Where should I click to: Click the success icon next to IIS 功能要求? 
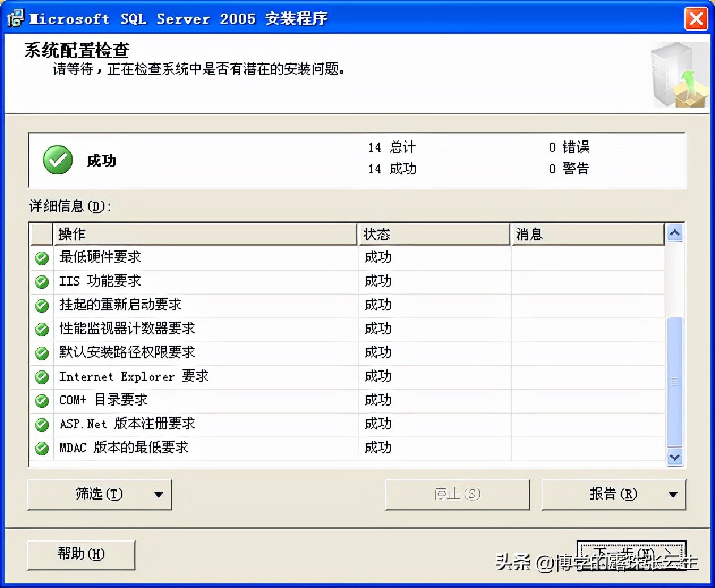click(41, 282)
